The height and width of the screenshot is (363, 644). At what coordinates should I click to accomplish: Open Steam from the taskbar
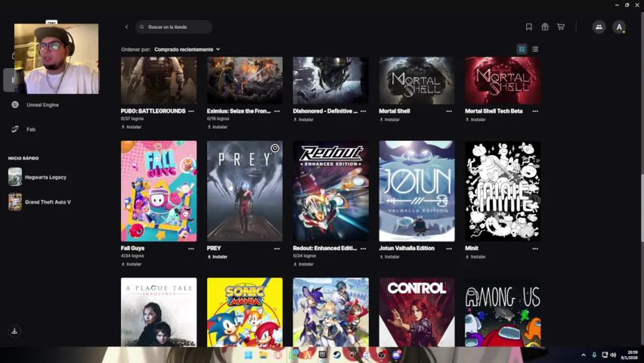click(337, 355)
